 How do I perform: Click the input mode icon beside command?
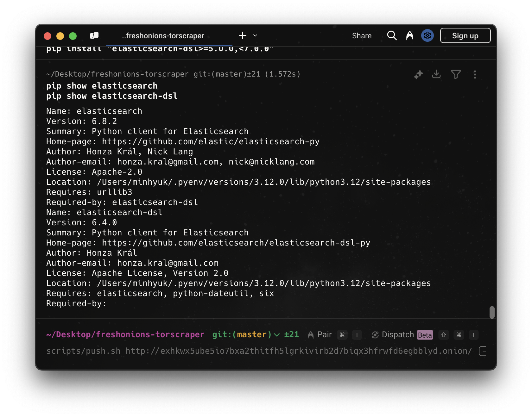tap(483, 351)
